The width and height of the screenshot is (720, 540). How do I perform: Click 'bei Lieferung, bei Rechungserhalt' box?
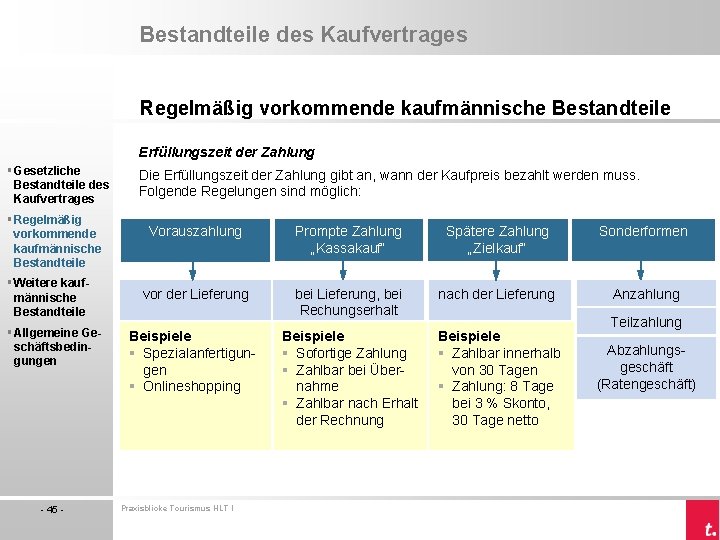(x=349, y=300)
